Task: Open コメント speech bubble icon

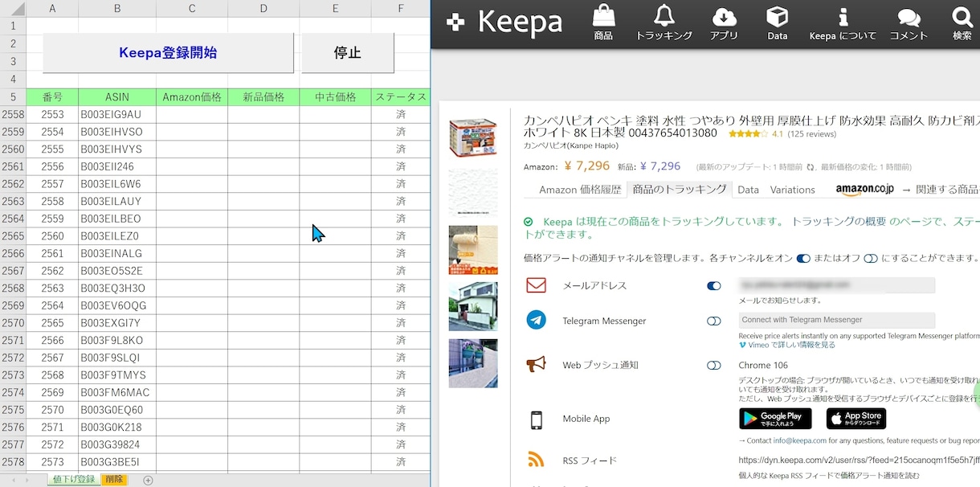Action: pos(909,18)
